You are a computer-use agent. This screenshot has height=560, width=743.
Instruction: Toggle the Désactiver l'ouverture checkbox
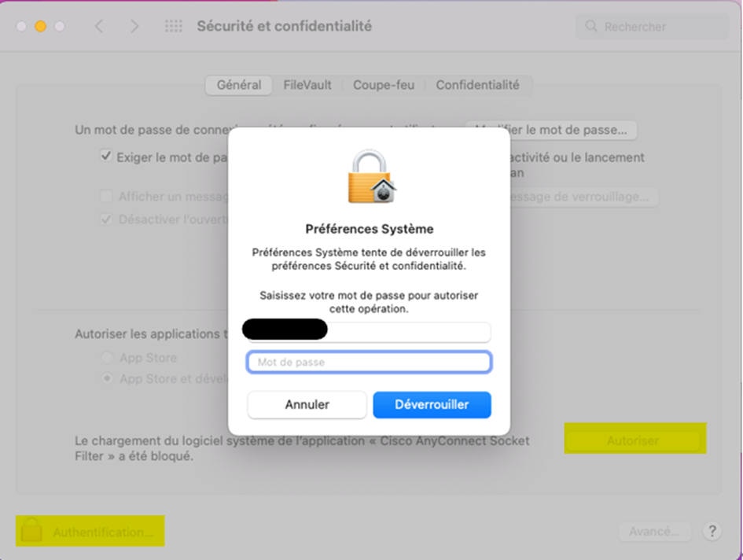coord(106,219)
